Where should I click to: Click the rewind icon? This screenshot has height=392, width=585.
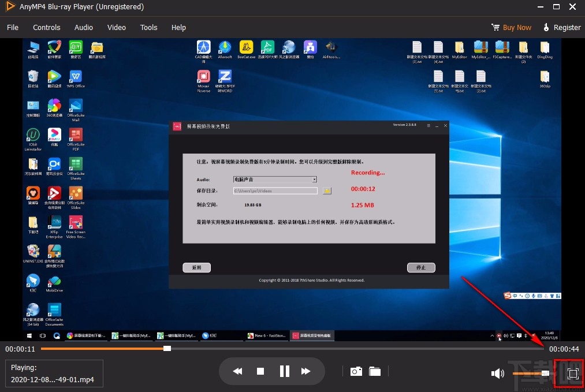point(237,371)
